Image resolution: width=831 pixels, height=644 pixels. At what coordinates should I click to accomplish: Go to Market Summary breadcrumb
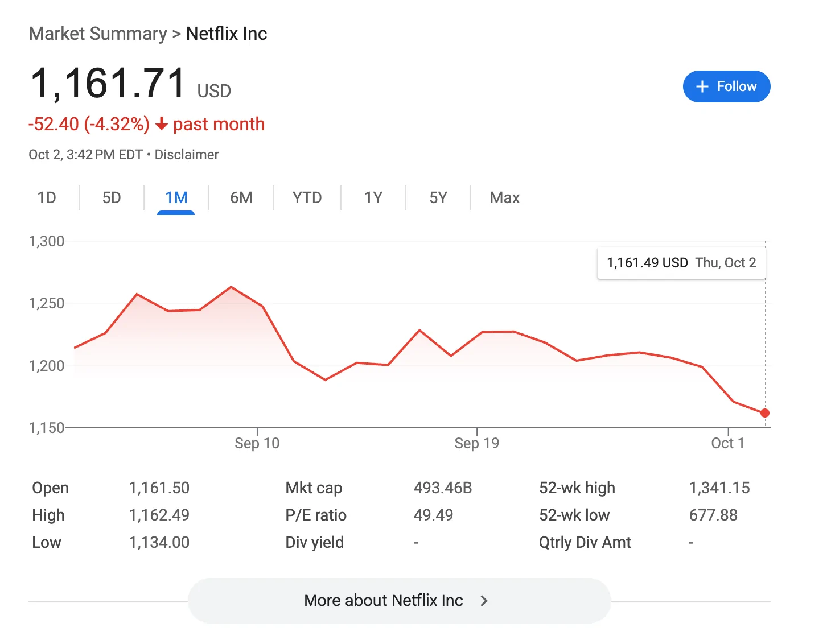click(x=98, y=34)
